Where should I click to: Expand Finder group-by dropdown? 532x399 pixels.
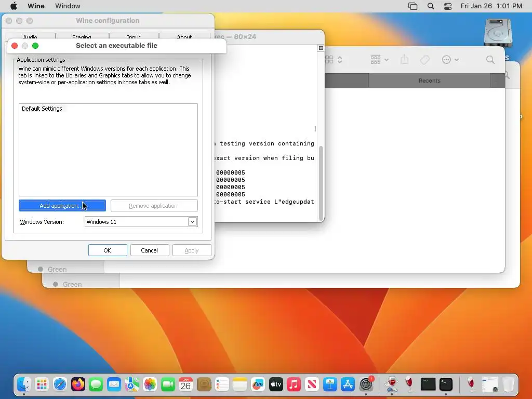click(x=379, y=60)
